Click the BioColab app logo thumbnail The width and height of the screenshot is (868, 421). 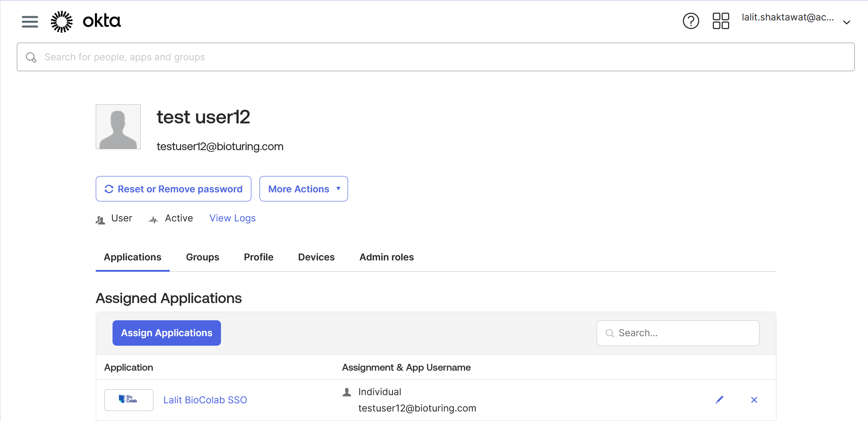(129, 400)
